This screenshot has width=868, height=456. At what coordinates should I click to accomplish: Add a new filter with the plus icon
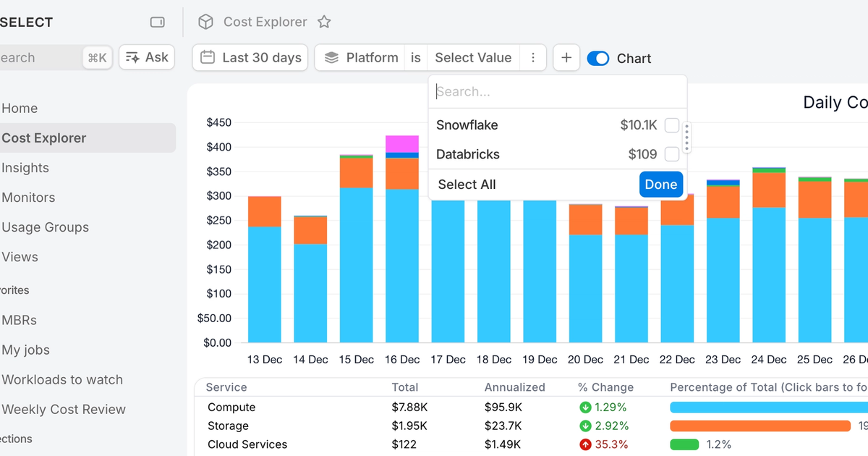pyautogui.click(x=566, y=57)
